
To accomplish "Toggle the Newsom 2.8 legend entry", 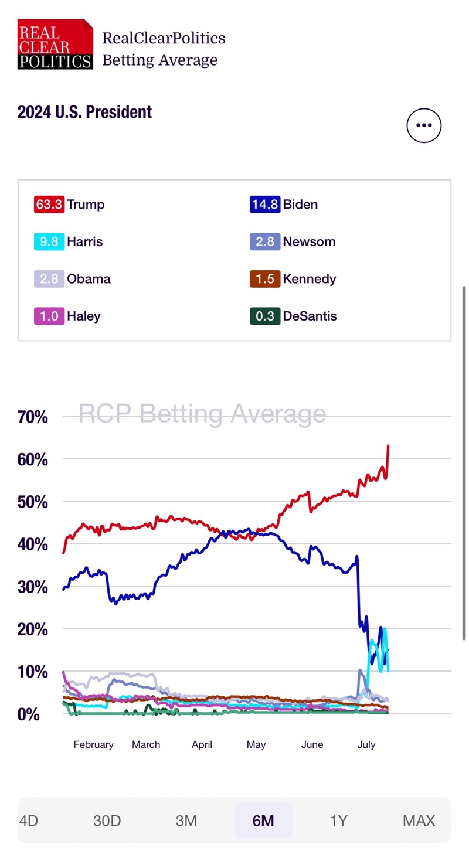I will (293, 241).
